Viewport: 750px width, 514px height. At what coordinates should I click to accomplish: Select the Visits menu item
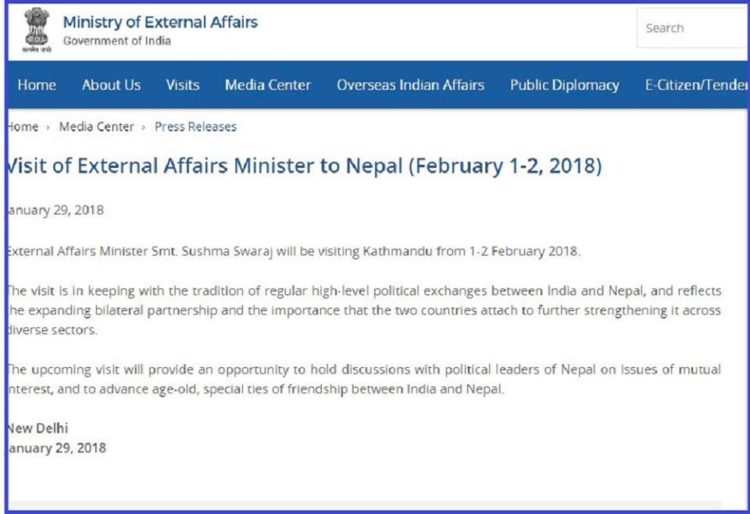coord(182,85)
